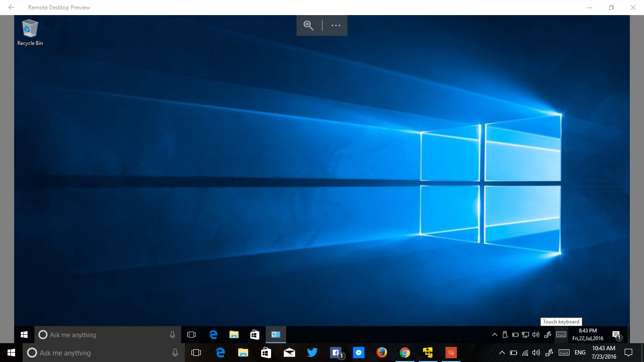Open the Facebook app on the local taskbar
644x362 pixels.
pos(336,353)
